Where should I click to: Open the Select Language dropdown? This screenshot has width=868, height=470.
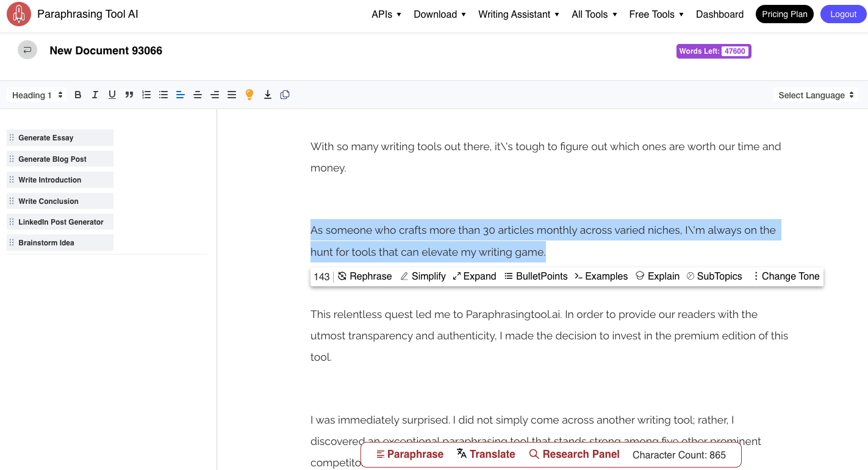816,95
